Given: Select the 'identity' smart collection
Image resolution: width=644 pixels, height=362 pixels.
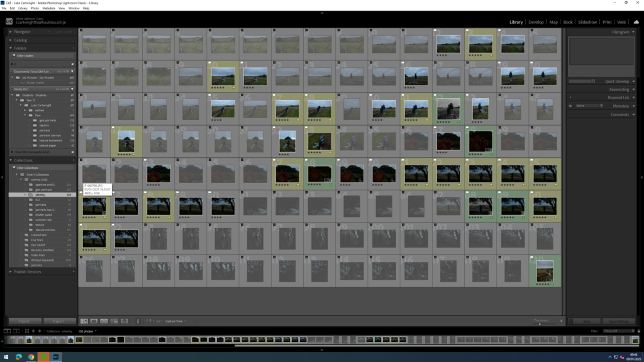Looking at the screenshot, I should pos(40,195).
